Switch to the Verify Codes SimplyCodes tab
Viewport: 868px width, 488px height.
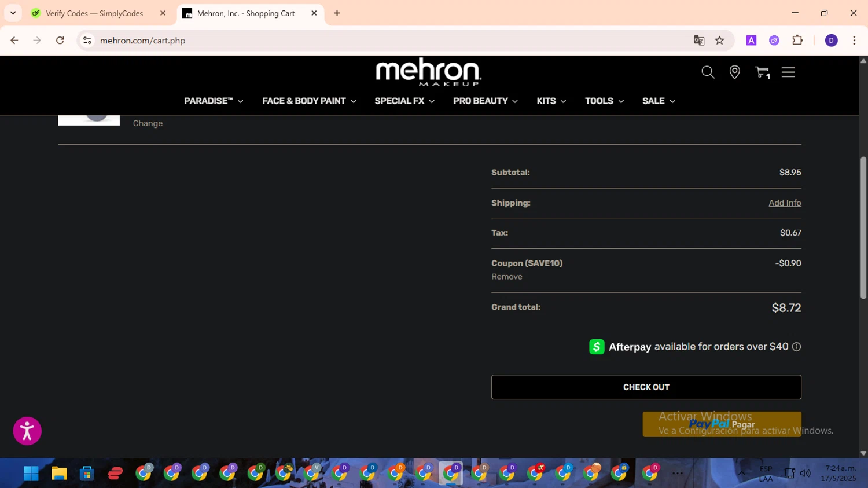point(94,13)
